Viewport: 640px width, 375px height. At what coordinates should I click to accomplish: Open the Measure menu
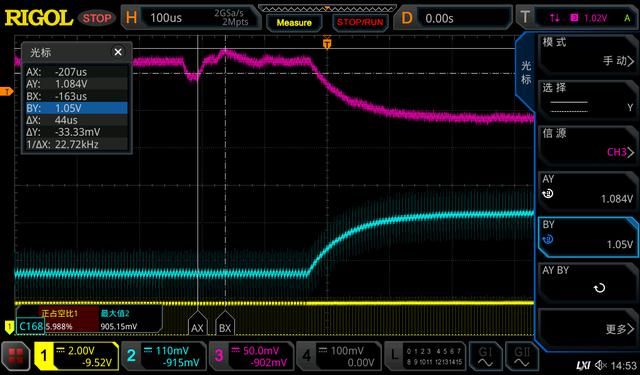[x=294, y=22]
